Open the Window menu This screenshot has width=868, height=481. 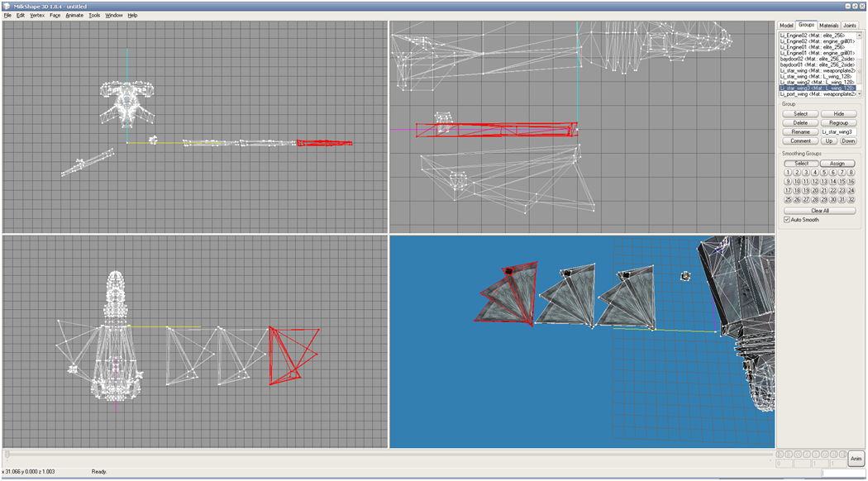click(x=114, y=16)
